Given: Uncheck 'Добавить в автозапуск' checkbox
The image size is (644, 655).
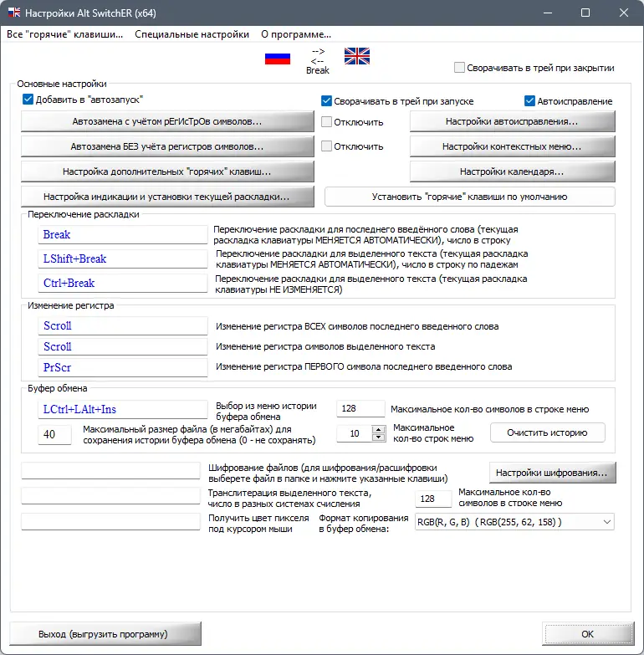Looking at the screenshot, I should (x=28, y=100).
